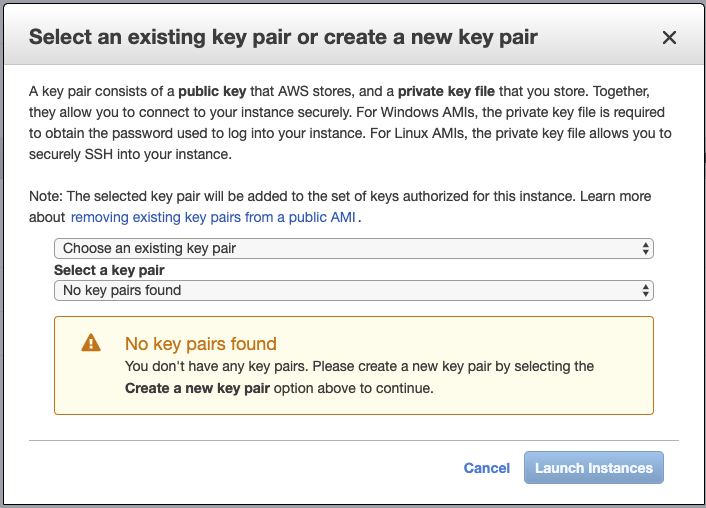Click bold "Create a new key pair" text in warning
This screenshot has width=706, height=508.
tap(196, 388)
